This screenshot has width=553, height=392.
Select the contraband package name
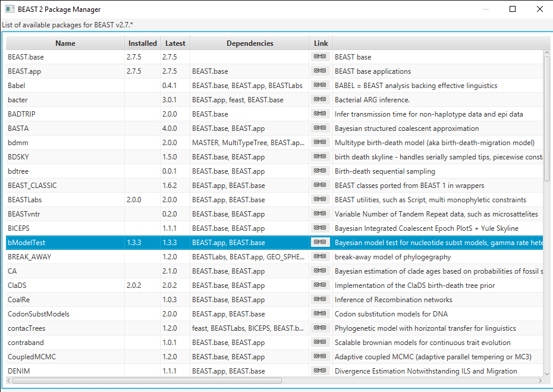[x=26, y=343]
